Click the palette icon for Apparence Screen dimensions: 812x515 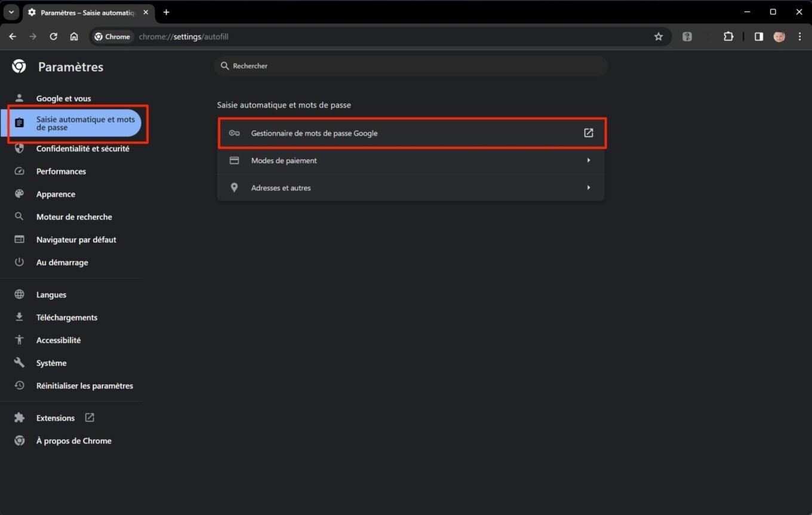(x=19, y=194)
